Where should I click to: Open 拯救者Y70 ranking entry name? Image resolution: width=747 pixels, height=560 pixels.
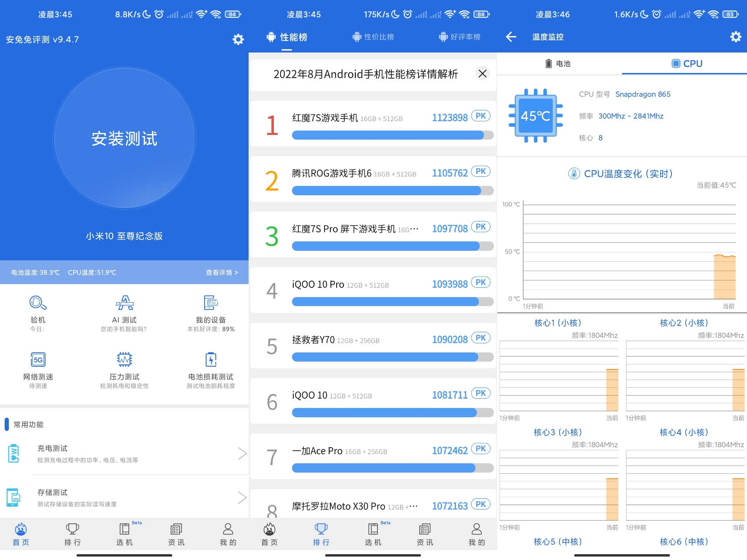tap(313, 340)
